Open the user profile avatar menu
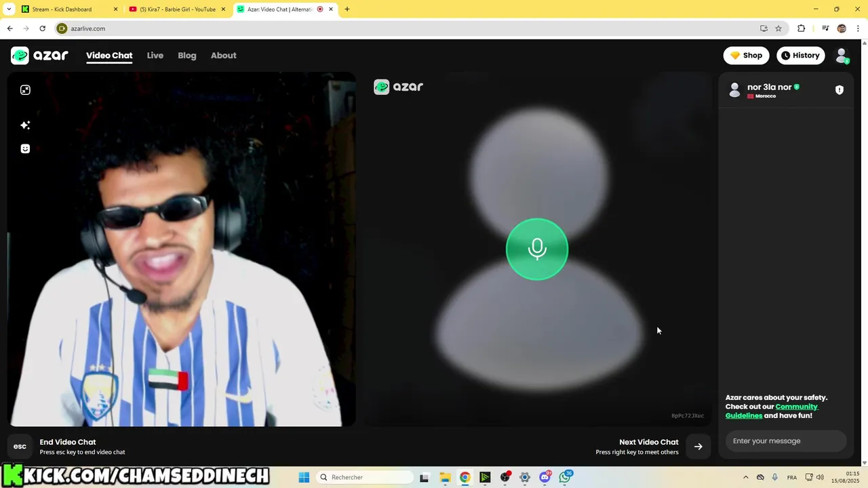868x488 pixels. coord(842,56)
